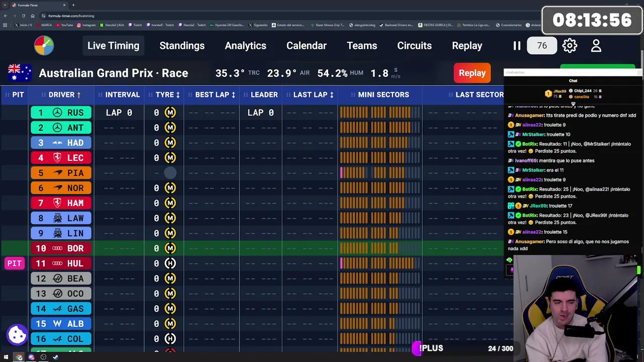Image resolution: width=644 pixels, height=362 pixels.
Task: Click the Chat panel header
Action: 573,80
